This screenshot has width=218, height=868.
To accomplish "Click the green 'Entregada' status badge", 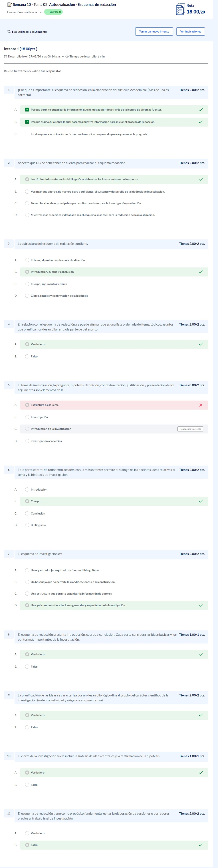I will 53,12.
